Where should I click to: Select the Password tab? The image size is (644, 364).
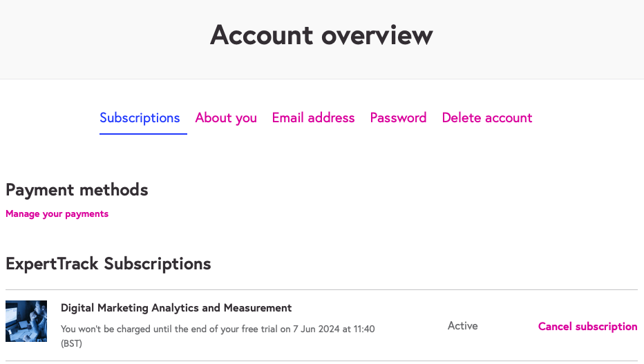point(398,117)
